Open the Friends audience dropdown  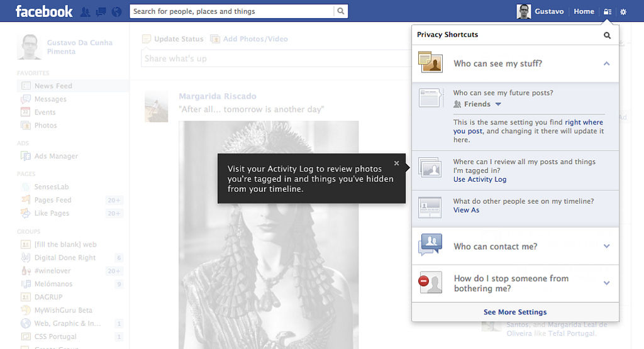pos(477,104)
